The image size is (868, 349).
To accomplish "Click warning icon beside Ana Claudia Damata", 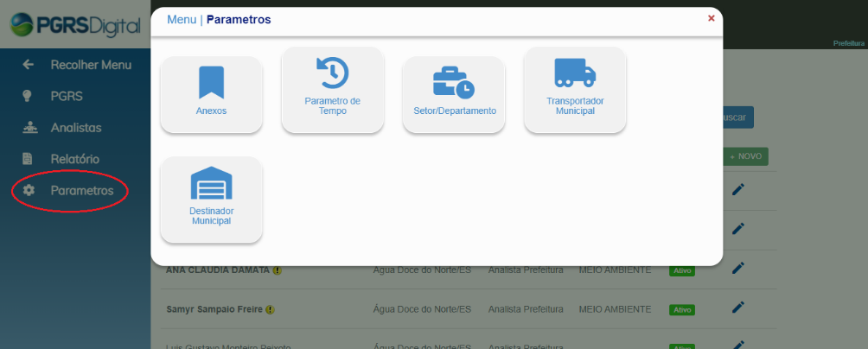I will 278,270.
